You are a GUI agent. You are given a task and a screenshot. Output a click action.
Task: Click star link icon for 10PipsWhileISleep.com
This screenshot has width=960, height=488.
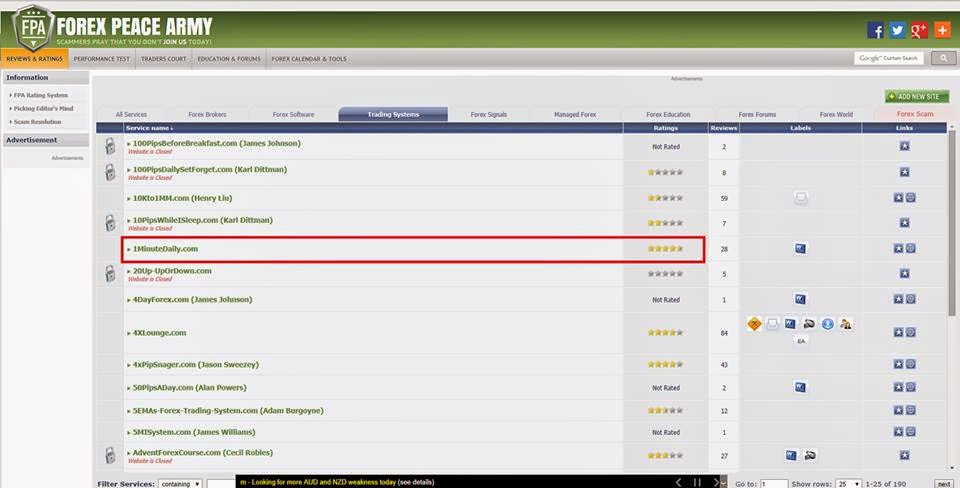[904, 223]
